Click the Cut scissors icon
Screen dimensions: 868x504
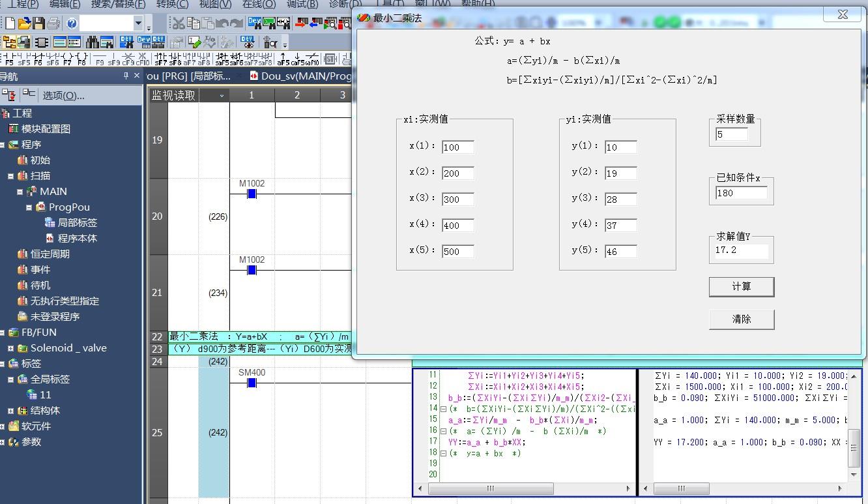point(177,24)
